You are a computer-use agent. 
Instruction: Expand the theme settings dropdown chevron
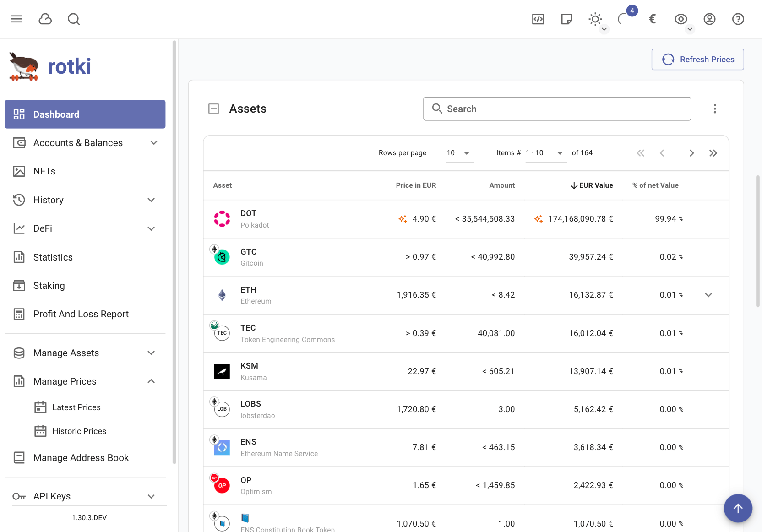pos(604,29)
